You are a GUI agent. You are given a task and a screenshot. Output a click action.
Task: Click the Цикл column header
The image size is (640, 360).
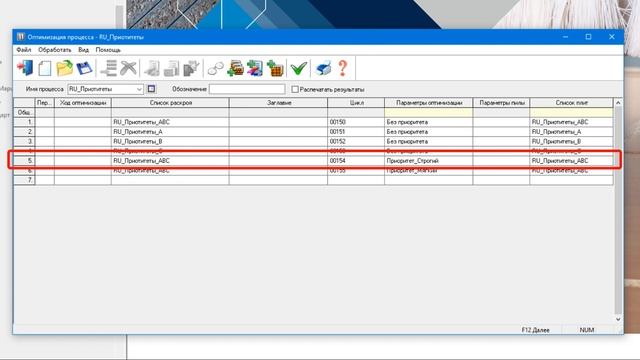tap(356, 103)
